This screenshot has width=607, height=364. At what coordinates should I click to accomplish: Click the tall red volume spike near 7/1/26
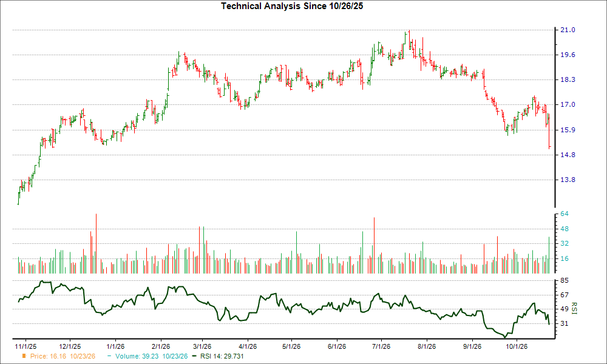tap(375, 245)
